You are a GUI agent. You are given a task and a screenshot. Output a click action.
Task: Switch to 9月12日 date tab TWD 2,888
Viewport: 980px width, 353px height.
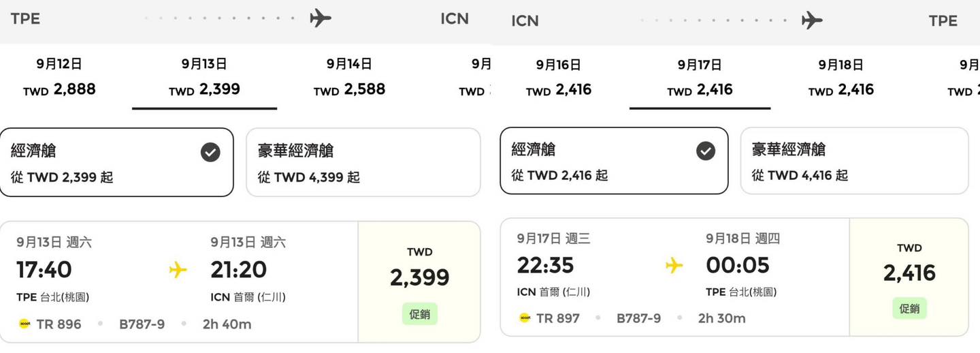click(x=59, y=77)
